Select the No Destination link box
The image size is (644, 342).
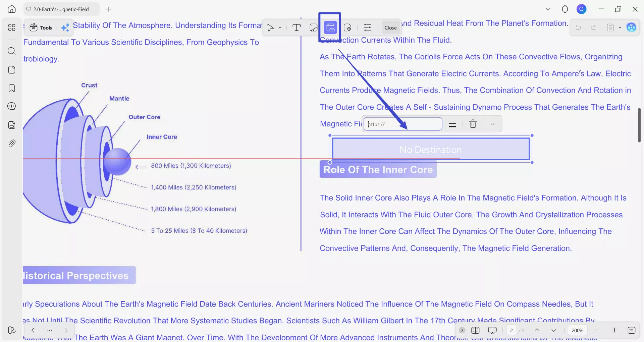pyautogui.click(x=431, y=149)
